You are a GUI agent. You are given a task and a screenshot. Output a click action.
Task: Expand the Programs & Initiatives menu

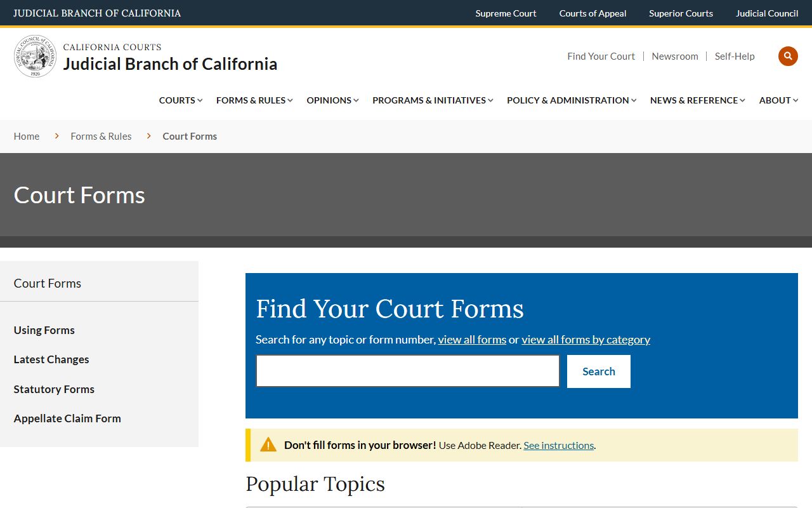(x=433, y=100)
